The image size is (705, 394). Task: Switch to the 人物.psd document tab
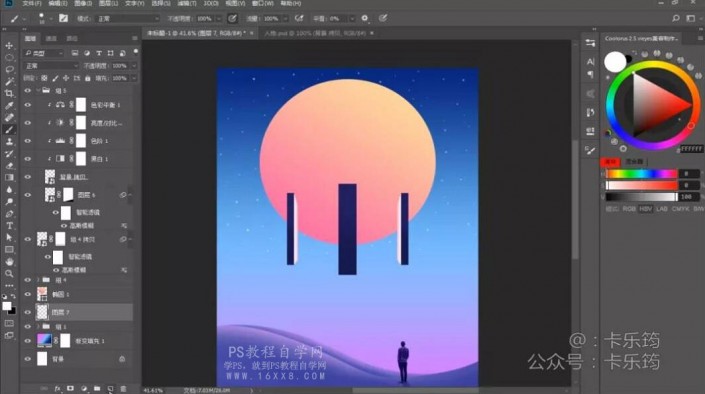[x=315, y=33]
